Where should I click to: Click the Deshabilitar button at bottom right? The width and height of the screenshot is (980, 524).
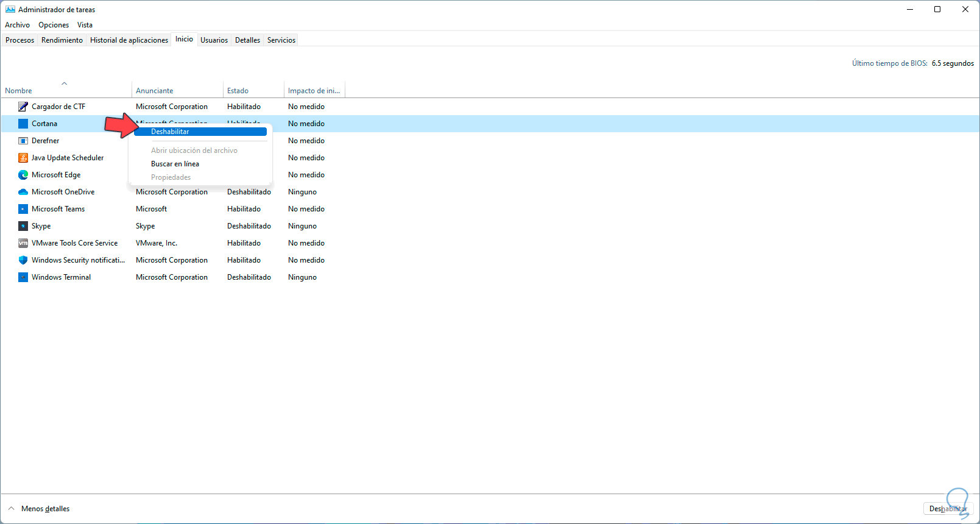948,509
